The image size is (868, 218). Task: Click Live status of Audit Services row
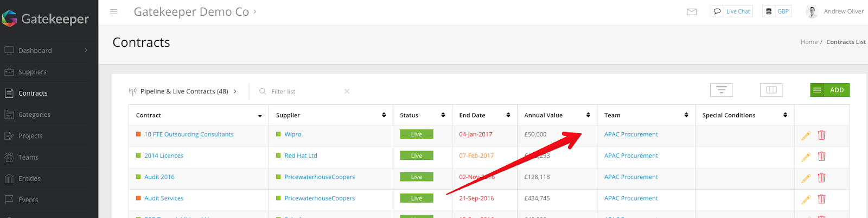tap(417, 198)
